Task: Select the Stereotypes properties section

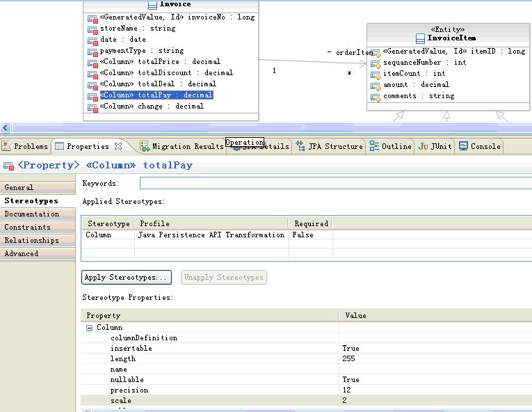Action: 38,200
